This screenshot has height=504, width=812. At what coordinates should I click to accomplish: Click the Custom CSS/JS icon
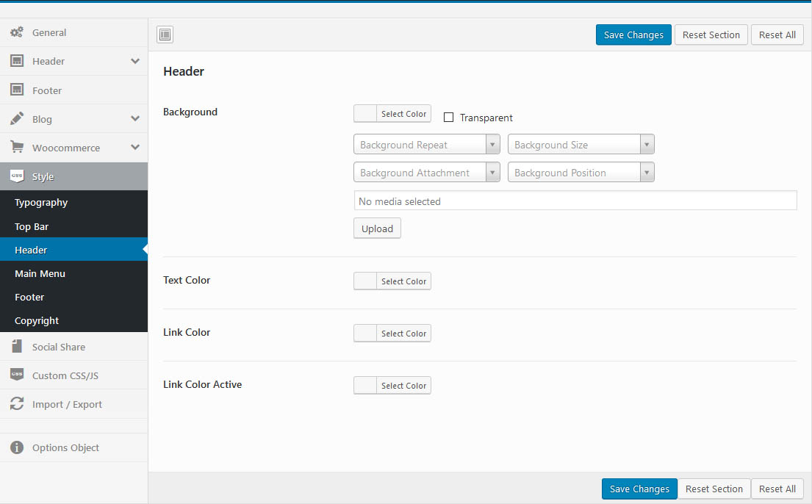pos(17,375)
